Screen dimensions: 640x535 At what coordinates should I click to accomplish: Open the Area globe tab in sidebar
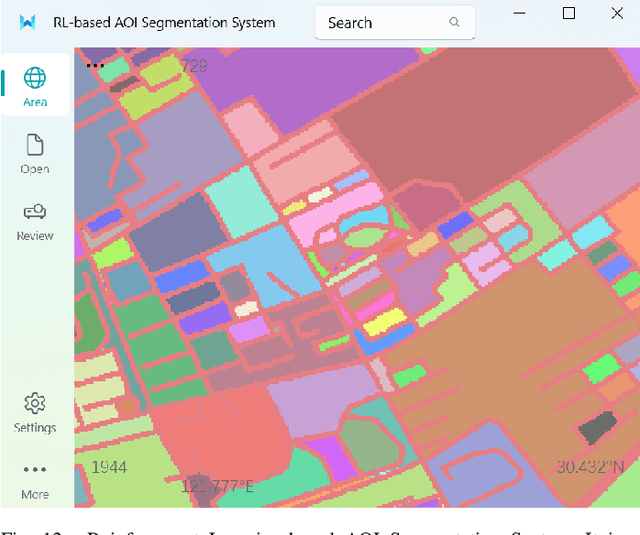click(35, 85)
